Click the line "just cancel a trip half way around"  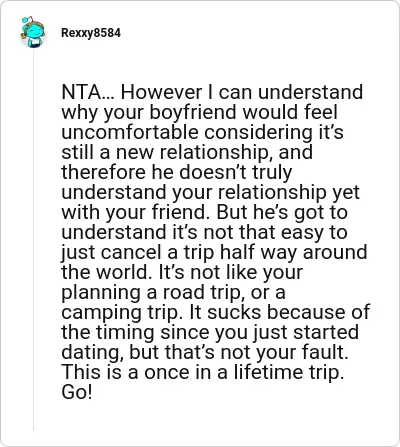click(214, 253)
